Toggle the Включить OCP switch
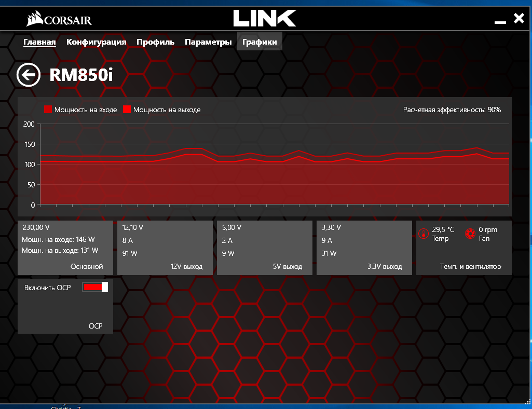 95,287
